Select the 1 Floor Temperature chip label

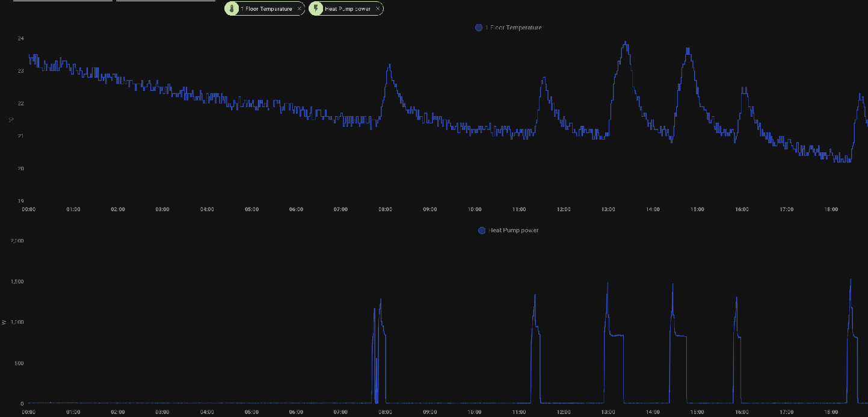click(x=266, y=9)
